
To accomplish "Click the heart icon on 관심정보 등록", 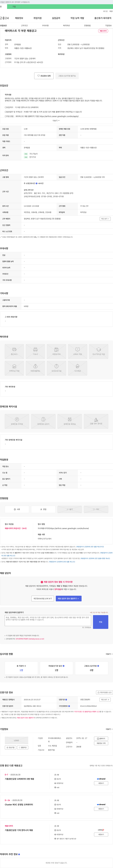I will 38,76.
